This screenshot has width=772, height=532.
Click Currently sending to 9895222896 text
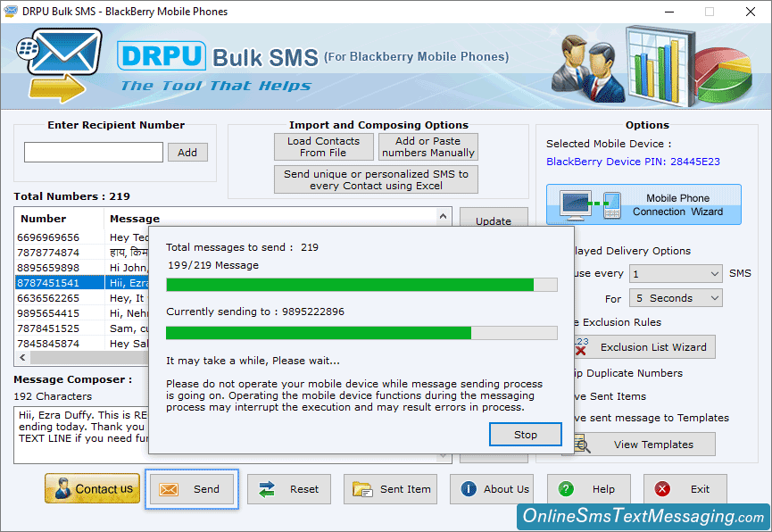coord(255,312)
